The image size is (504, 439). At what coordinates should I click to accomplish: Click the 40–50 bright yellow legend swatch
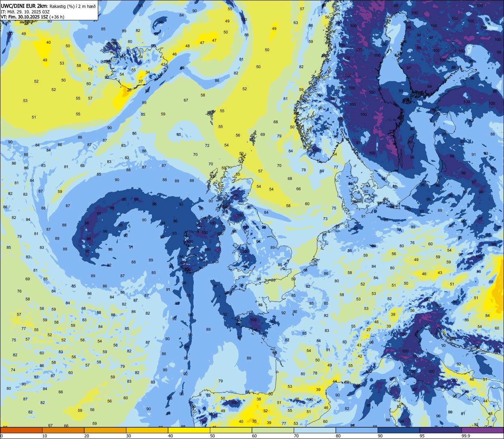point(189,430)
